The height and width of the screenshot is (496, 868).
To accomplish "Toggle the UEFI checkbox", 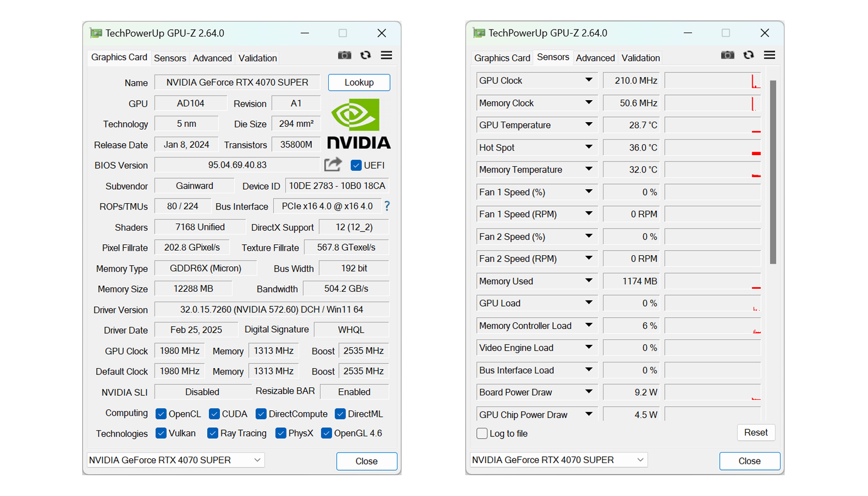I will click(x=356, y=165).
